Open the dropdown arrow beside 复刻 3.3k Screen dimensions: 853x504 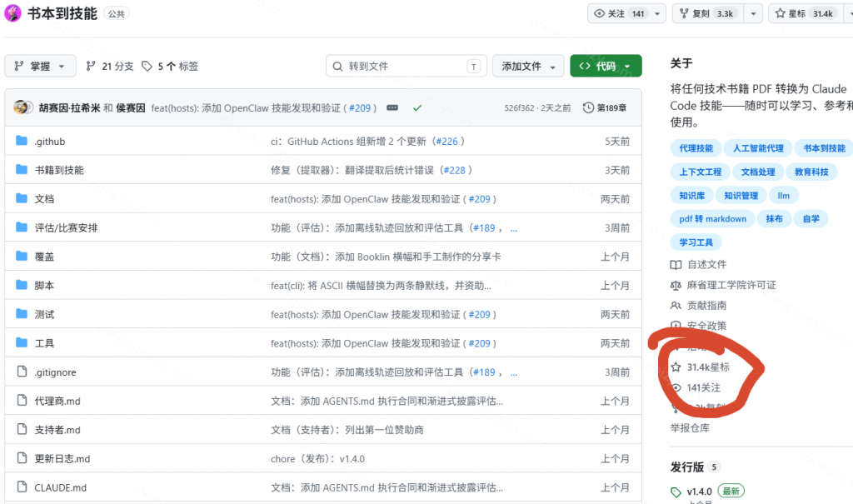point(753,13)
